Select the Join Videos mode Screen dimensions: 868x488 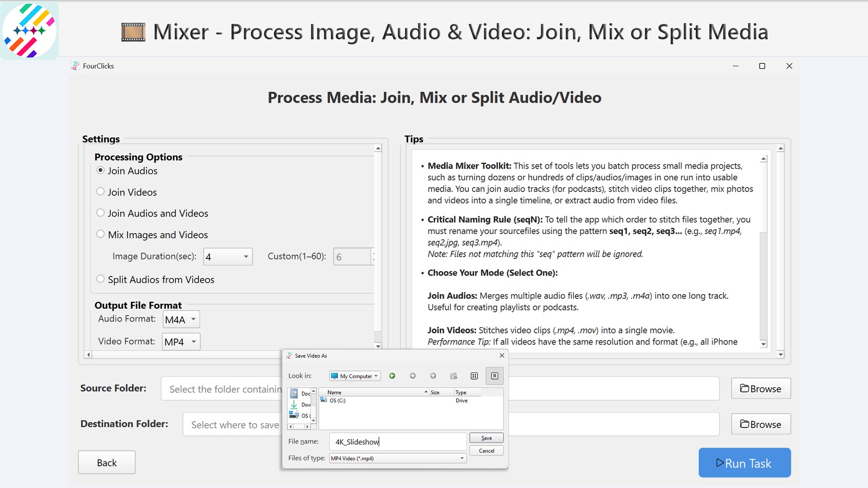[100, 192]
